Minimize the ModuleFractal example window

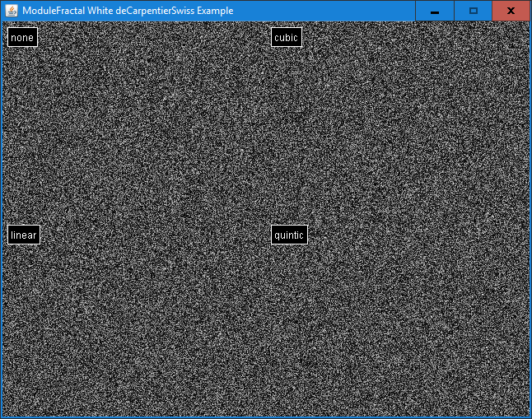coord(434,11)
